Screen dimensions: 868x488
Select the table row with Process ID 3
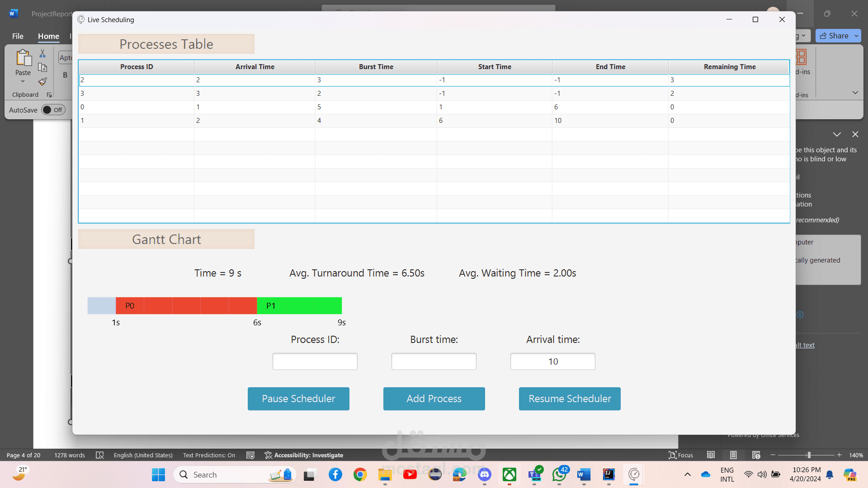[x=434, y=94]
